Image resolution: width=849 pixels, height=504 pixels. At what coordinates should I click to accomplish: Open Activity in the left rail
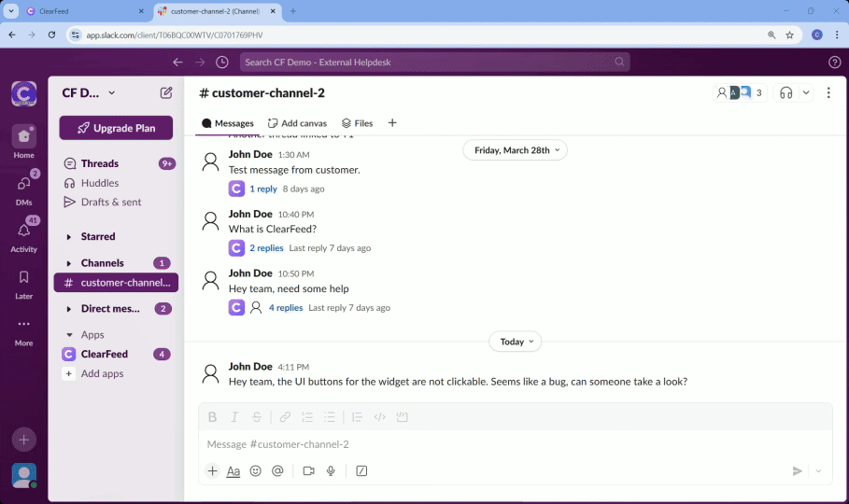[x=23, y=233]
